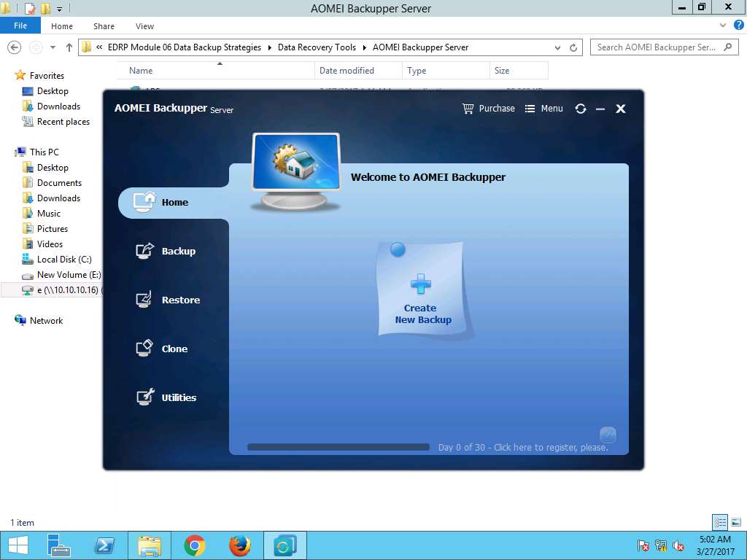
Task: Launch Google Chrome from taskbar
Action: click(194, 545)
